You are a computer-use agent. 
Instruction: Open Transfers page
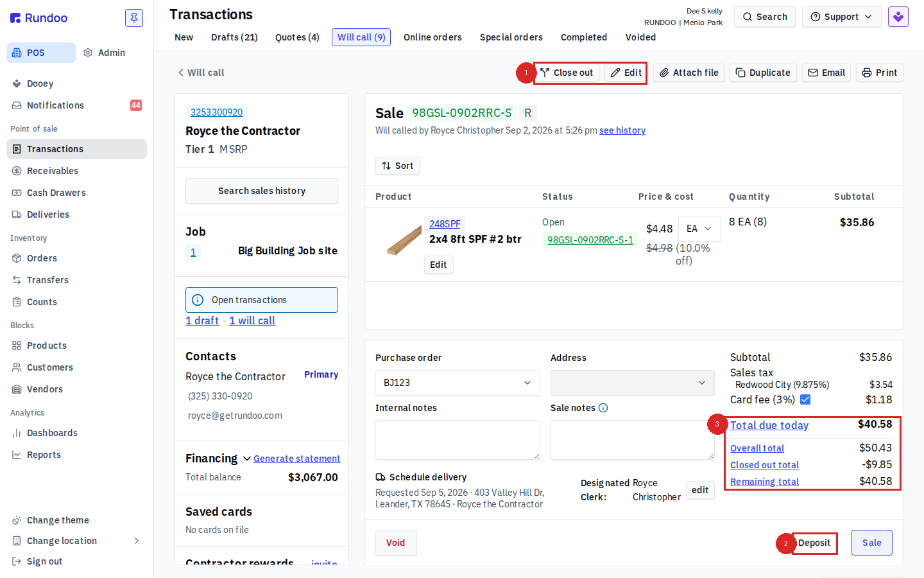(x=47, y=280)
